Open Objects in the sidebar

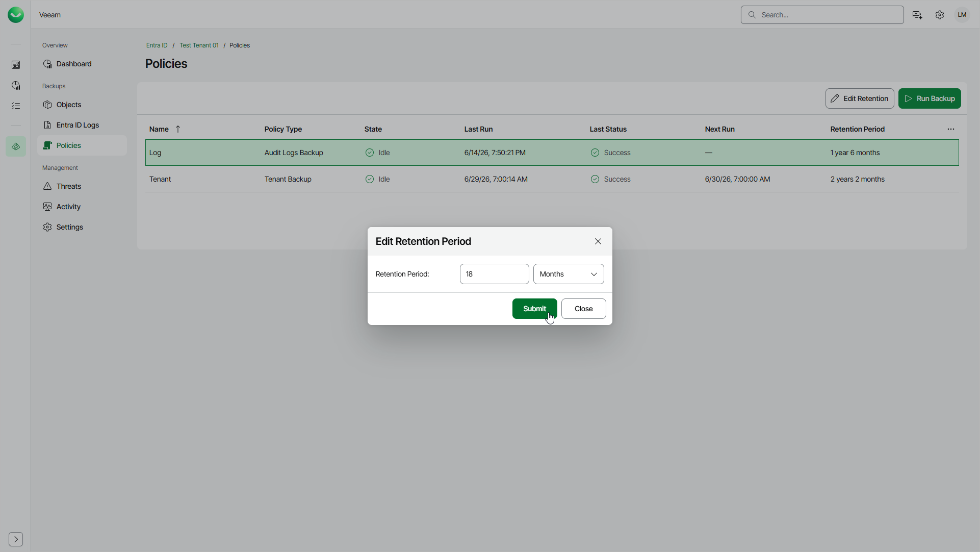click(82, 105)
